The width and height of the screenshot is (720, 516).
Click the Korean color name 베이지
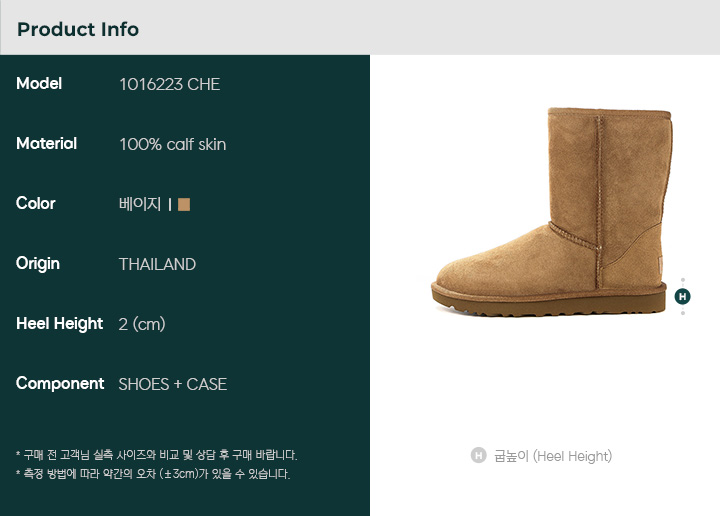pyautogui.click(x=140, y=204)
